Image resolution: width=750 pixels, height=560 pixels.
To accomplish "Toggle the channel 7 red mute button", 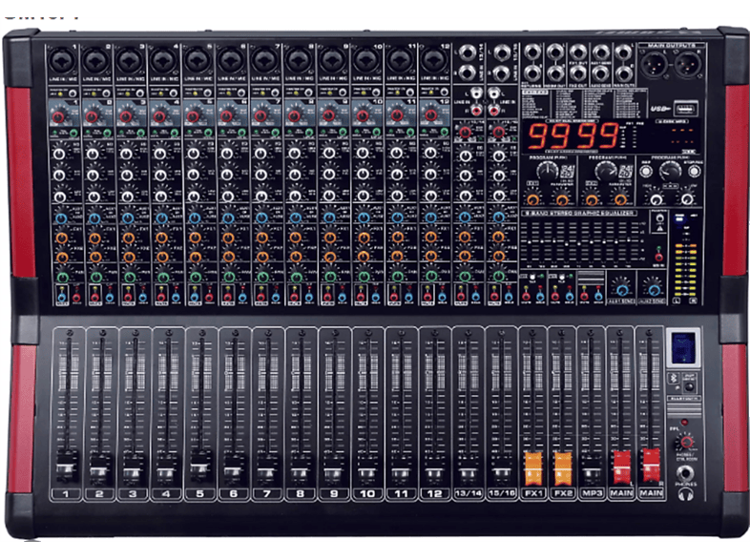I will click(261, 298).
